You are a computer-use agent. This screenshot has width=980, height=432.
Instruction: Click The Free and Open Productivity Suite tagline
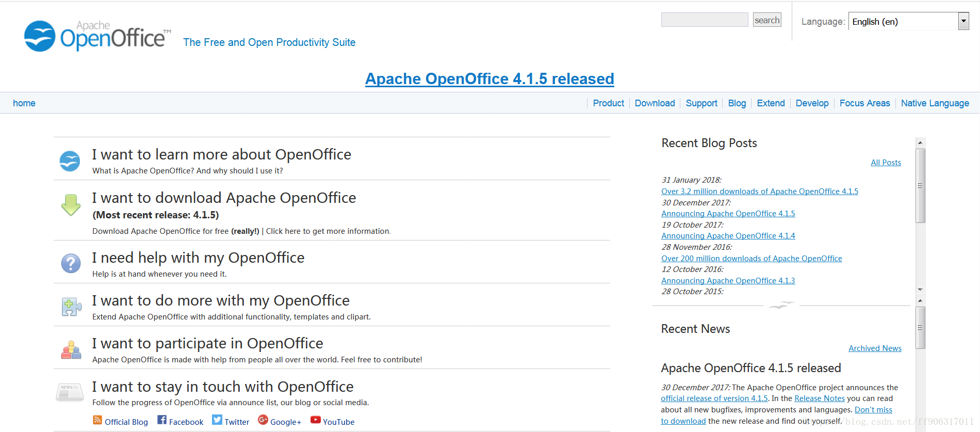(269, 42)
